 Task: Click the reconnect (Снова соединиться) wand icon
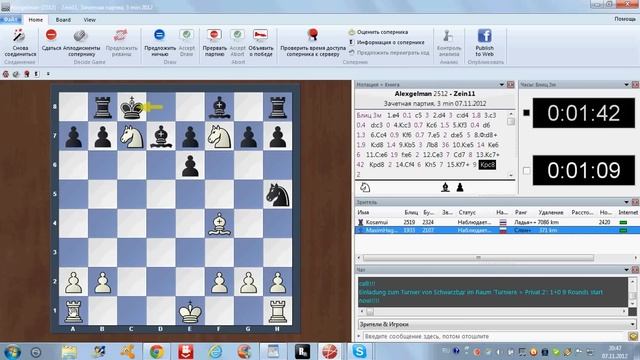(19, 36)
